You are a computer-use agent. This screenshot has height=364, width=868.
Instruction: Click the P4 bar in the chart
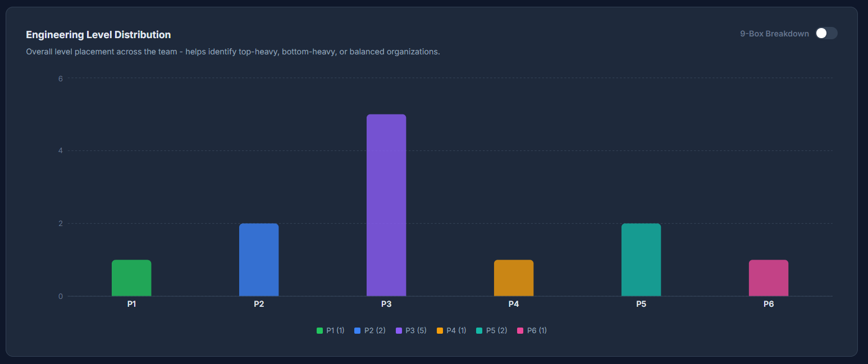514,278
